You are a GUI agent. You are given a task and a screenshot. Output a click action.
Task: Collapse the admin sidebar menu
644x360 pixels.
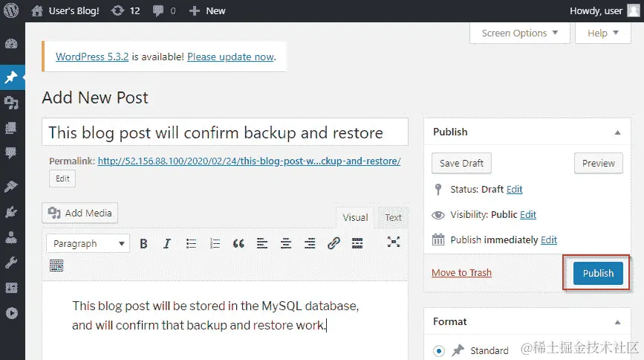click(x=11, y=313)
